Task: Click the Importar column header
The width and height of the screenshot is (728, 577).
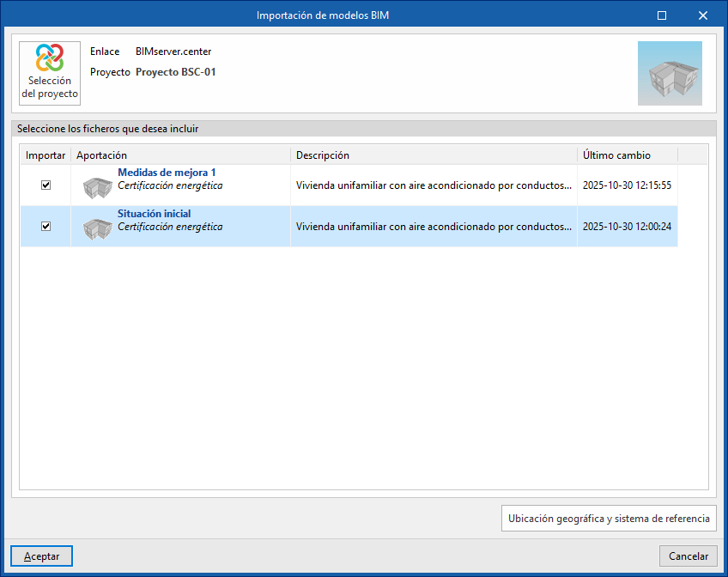Action: [45, 155]
